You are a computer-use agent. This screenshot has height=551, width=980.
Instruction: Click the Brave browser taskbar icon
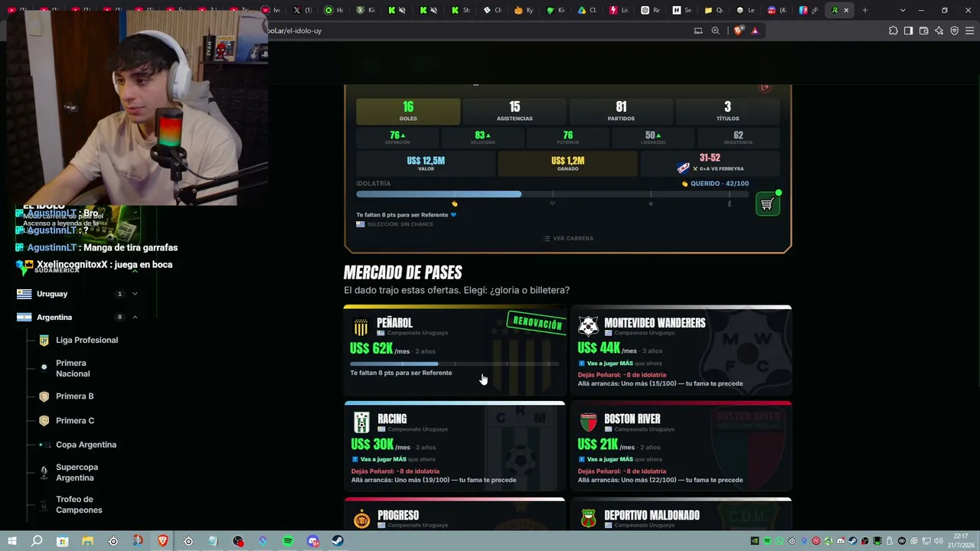pos(162,541)
